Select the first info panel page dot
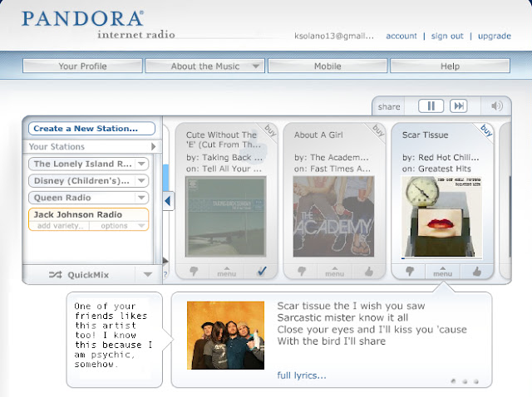532x397 pixels. click(453, 381)
